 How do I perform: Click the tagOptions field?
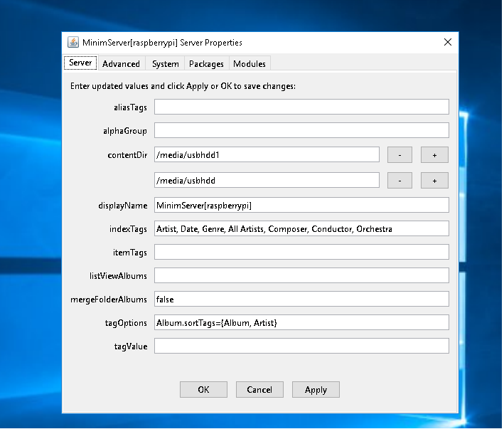click(x=302, y=323)
